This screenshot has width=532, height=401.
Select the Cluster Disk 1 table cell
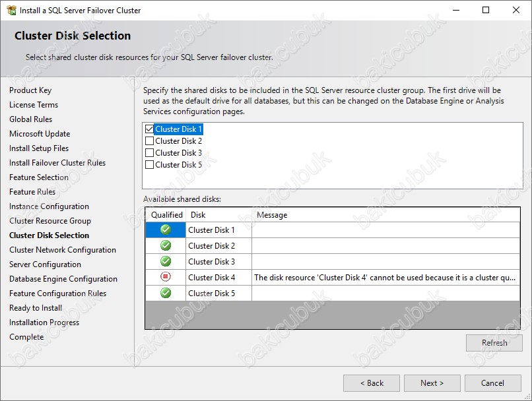point(219,230)
